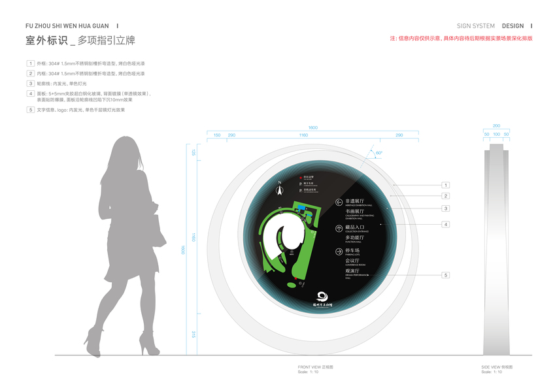
Task: Click the '书画展厅' label on the sign
Action: 355,211
